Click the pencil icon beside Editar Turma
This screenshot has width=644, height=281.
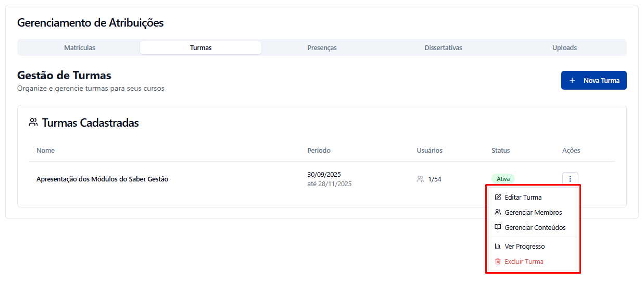tap(498, 198)
